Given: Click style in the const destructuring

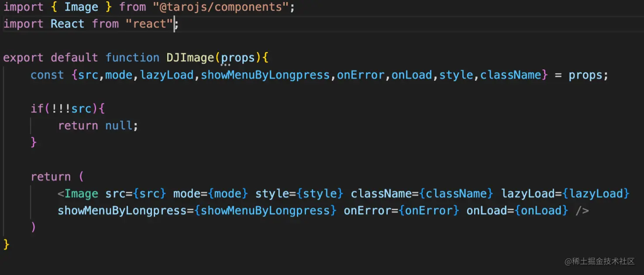Looking at the screenshot, I should click(456, 75).
